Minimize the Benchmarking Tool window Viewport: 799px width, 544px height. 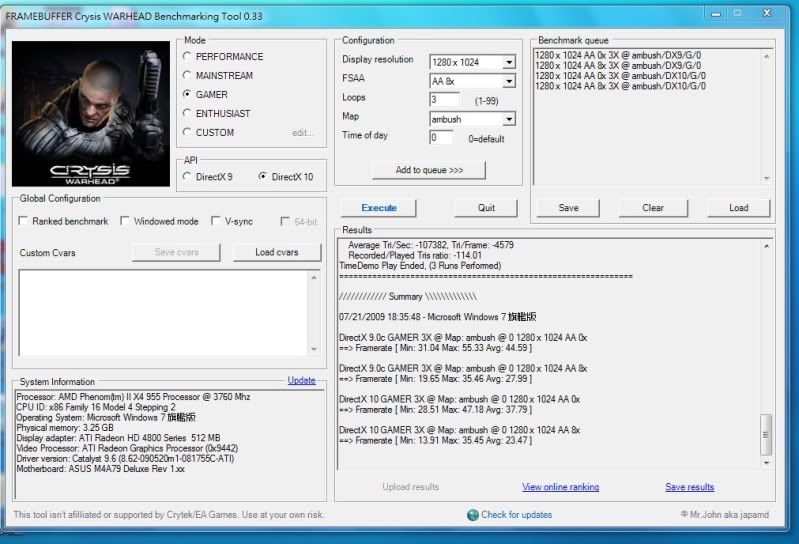(716, 13)
